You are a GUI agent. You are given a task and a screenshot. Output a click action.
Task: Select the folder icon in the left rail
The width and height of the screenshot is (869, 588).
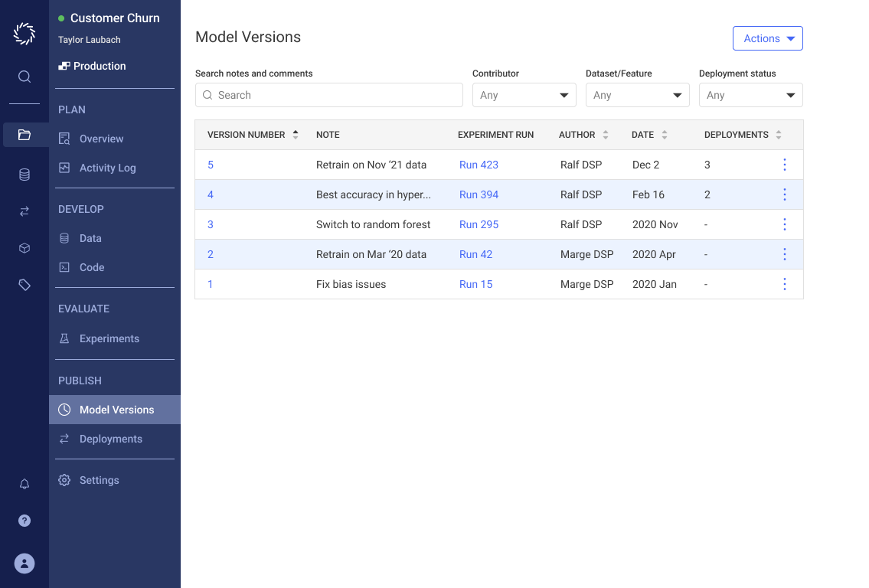[24, 134]
